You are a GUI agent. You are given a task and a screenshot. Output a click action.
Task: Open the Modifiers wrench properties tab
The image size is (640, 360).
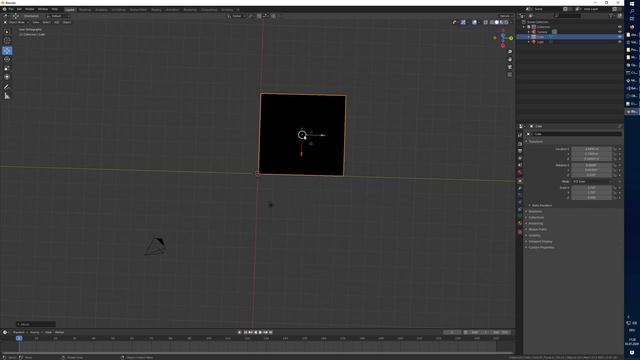pos(520,188)
